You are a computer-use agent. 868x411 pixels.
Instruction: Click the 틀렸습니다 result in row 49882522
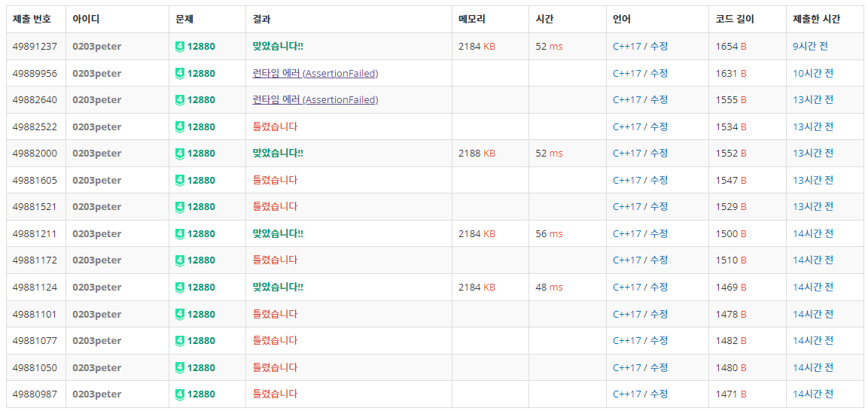[x=275, y=126]
